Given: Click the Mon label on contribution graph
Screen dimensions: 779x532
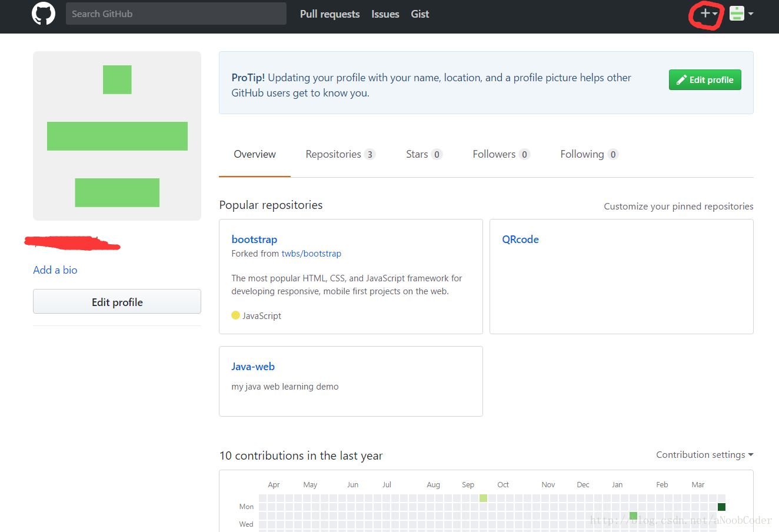Looking at the screenshot, I should 247,507.
